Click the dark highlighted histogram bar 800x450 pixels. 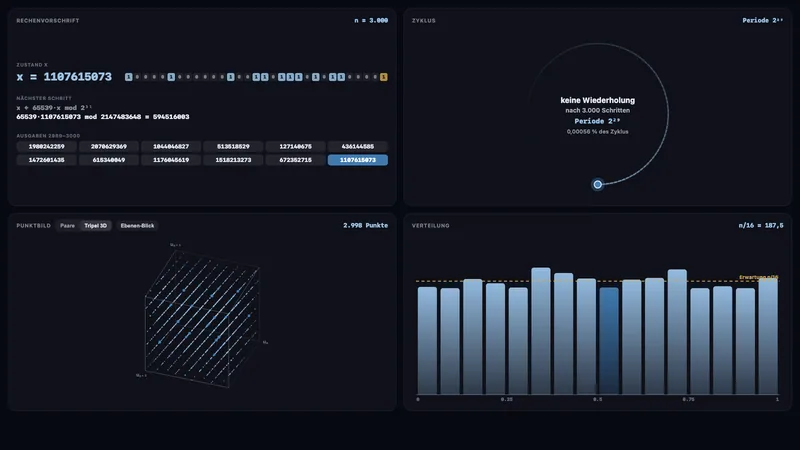tap(609, 341)
